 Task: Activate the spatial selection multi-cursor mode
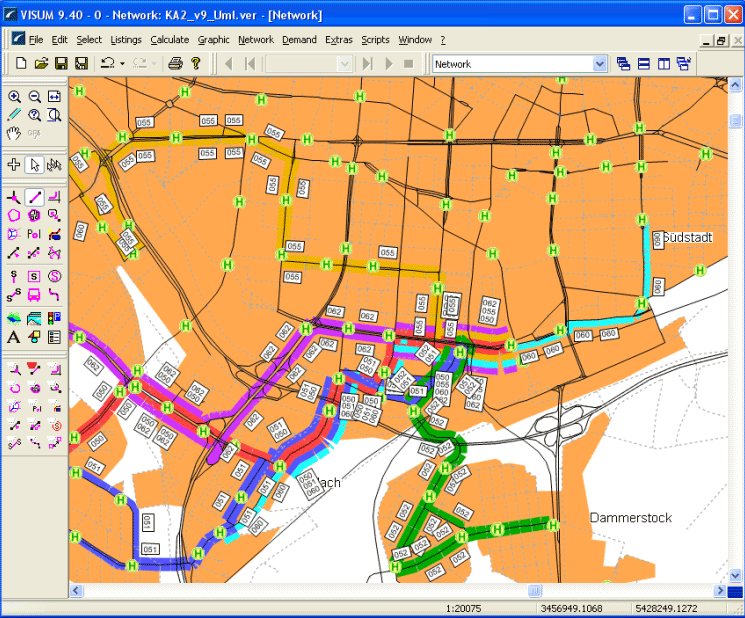(x=54, y=165)
